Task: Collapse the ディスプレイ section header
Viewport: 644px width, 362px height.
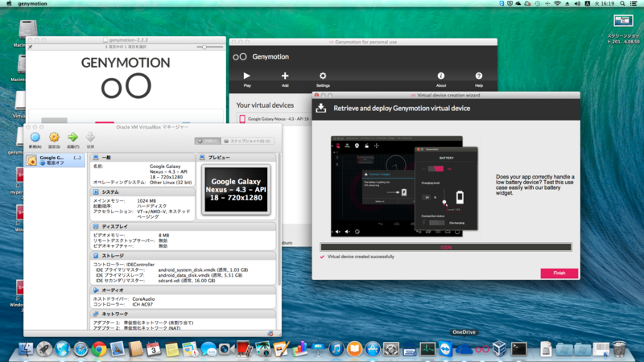Action: (x=183, y=226)
